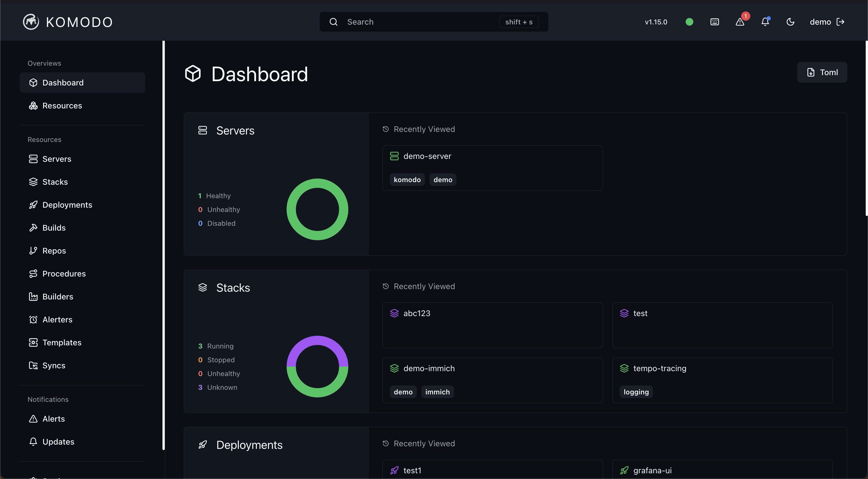Click the Toml export button

(x=822, y=72)
